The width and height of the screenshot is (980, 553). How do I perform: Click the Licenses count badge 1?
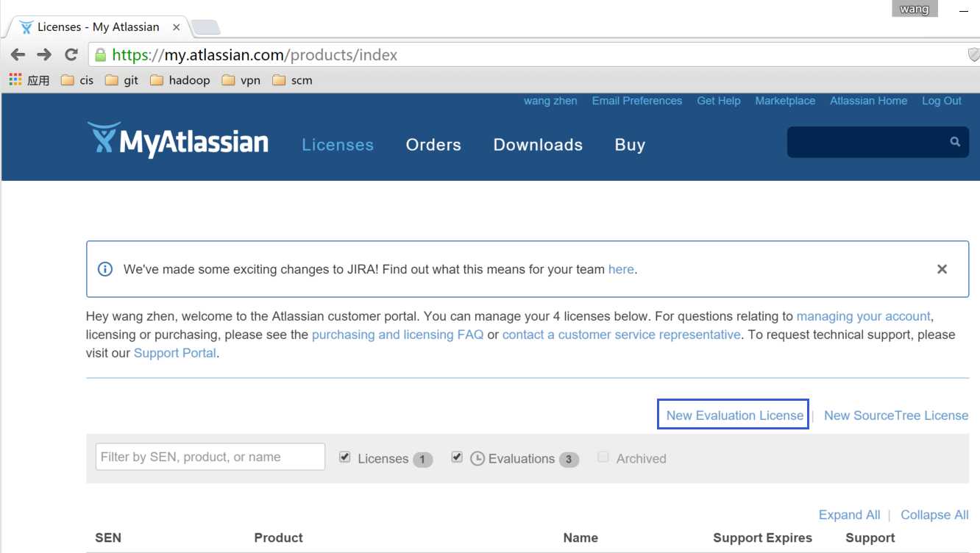[422, 460]
